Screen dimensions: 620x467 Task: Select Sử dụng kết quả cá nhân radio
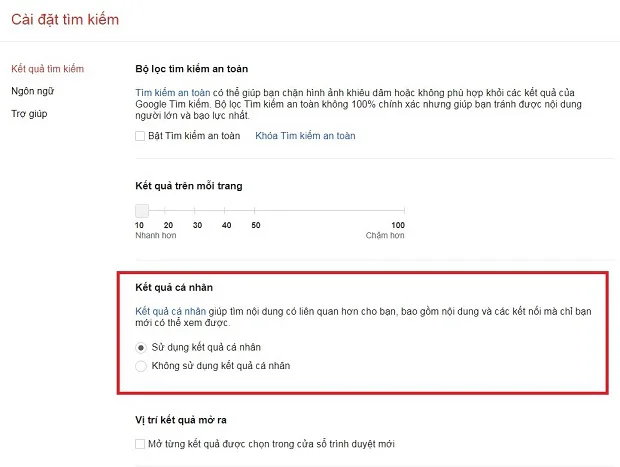click(x=141, y=348)
